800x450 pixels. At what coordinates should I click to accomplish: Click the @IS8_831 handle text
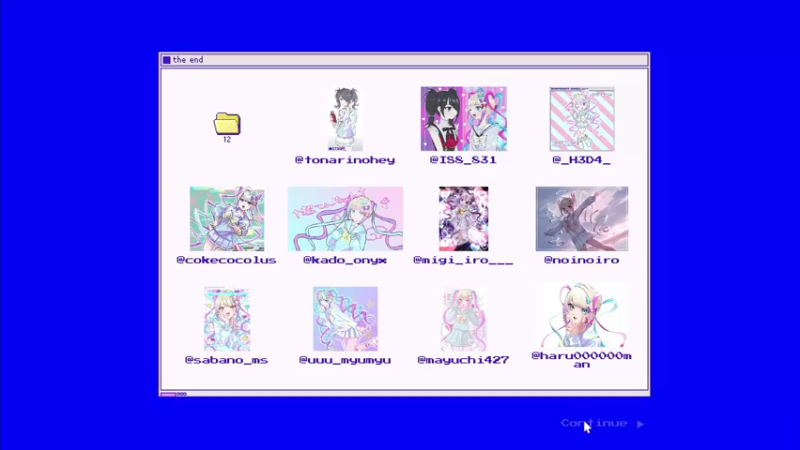click(x=464, y=160)
